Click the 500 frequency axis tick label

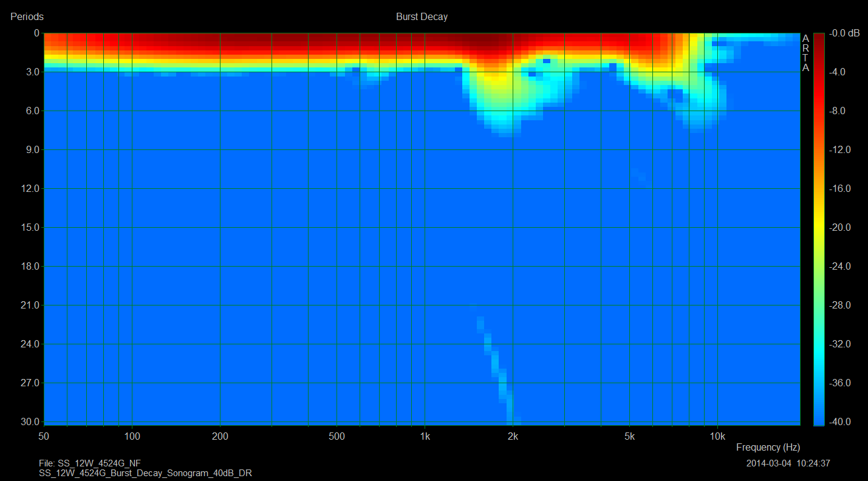[337, 437]
